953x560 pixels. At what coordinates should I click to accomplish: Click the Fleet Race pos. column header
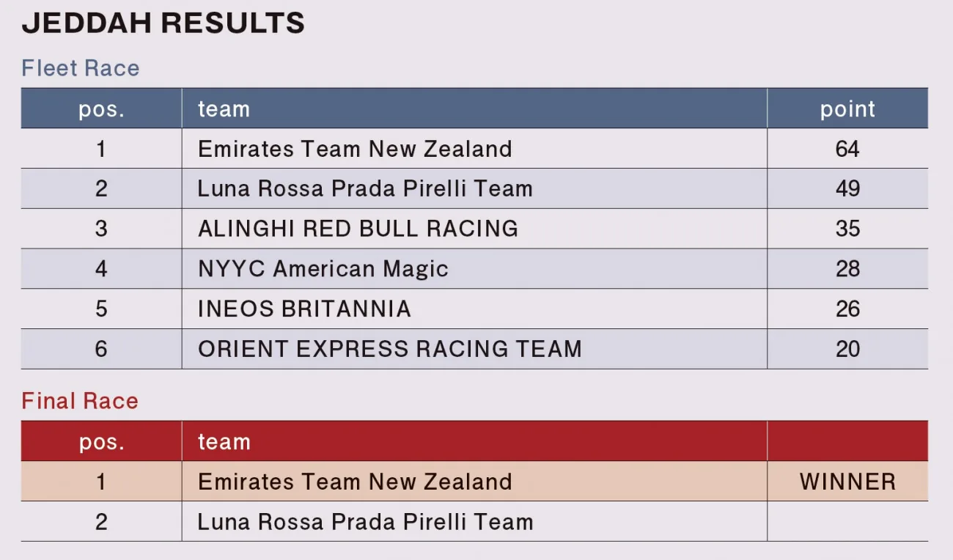(x=101, y=109)
